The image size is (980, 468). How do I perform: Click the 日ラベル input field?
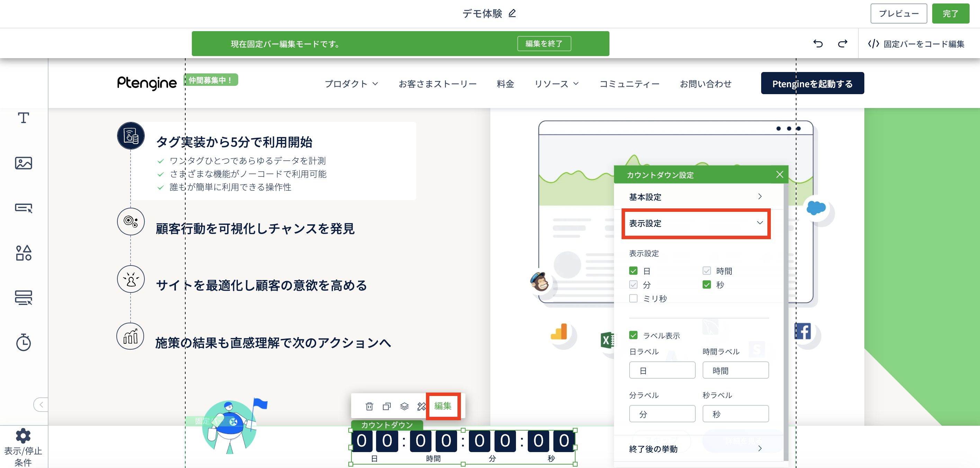[x=662, y=370]
